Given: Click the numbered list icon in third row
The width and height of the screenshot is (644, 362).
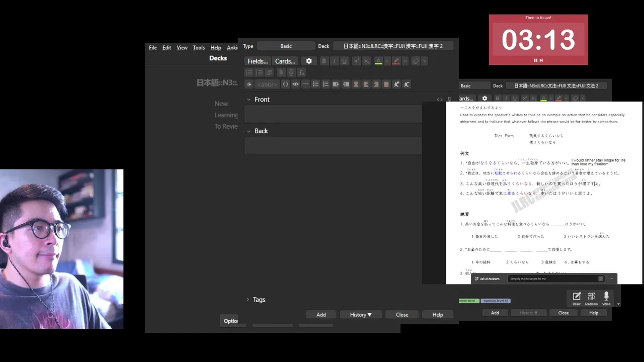Looking at the screenshot, I should coord(326,84).
